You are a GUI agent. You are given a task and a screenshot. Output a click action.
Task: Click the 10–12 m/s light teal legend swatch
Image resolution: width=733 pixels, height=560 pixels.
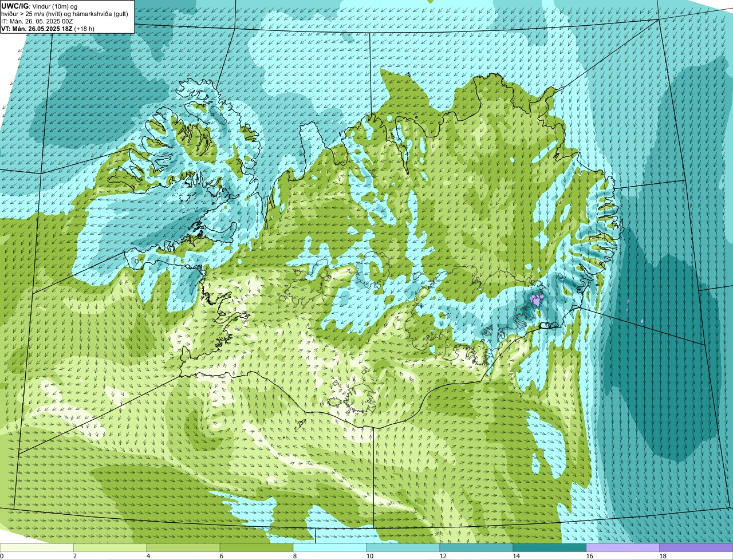403,548
